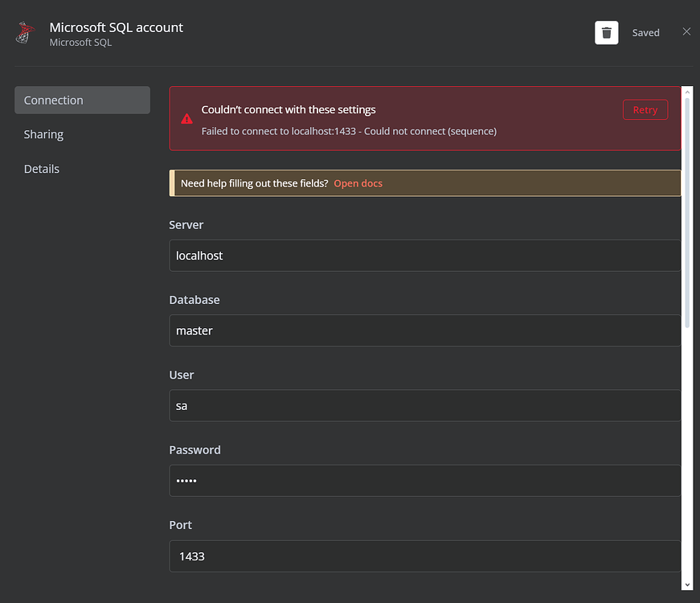Click the scrollbar down arrow

(x=687, y=585)
